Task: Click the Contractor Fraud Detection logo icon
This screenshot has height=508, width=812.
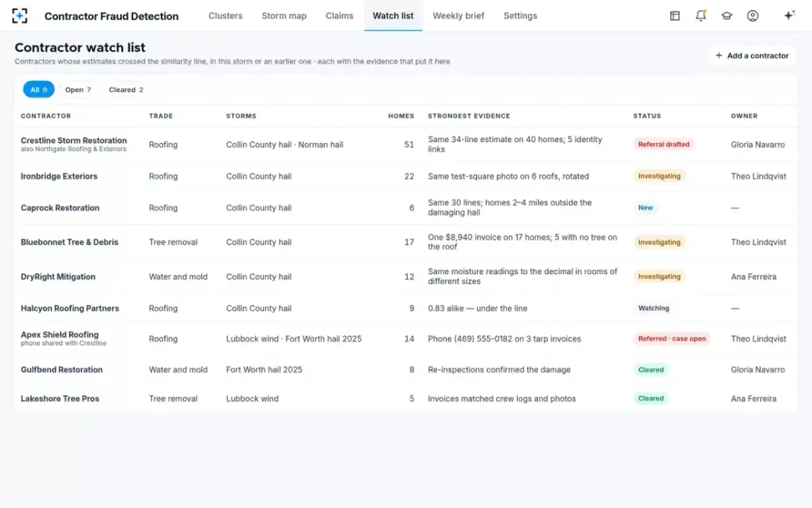Action: coord(20,16)
